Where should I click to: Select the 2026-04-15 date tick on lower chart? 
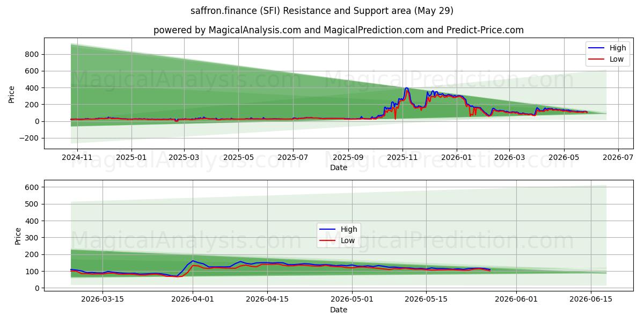[267, 301]
